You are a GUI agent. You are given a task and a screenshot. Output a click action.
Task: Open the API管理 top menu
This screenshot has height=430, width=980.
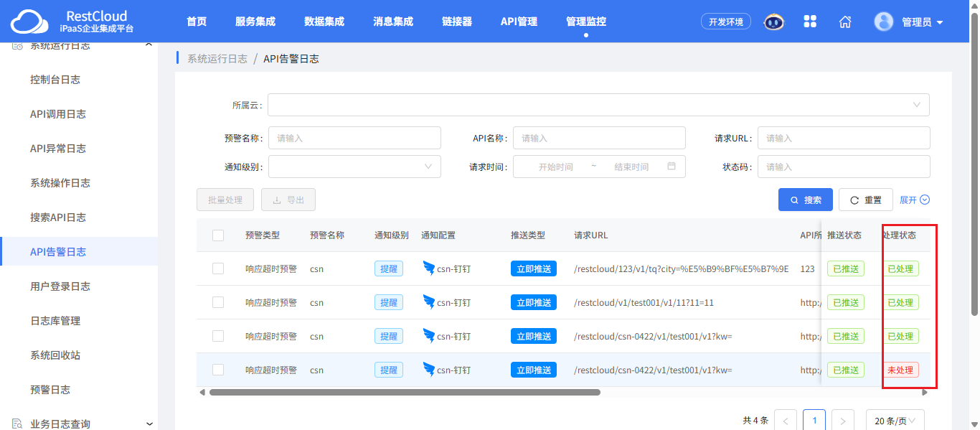519,22
